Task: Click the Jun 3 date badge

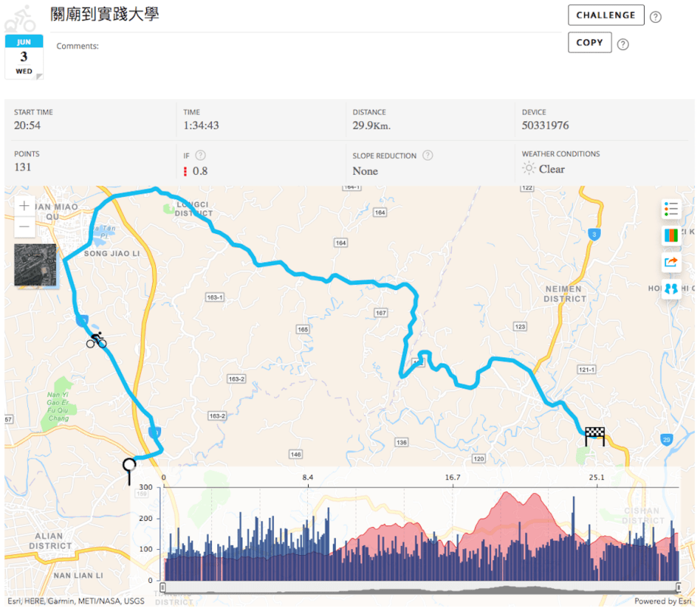Action: 24,57
